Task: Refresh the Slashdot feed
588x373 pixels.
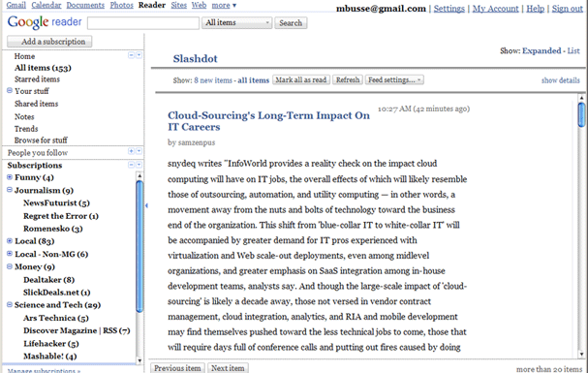Action: pos(348,79)
